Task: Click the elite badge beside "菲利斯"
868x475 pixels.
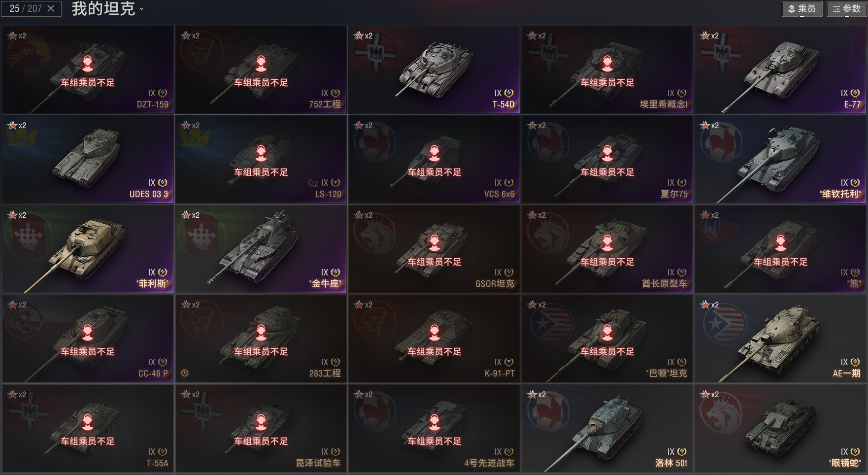Action: pyautogui.click(x=163, y=272)
